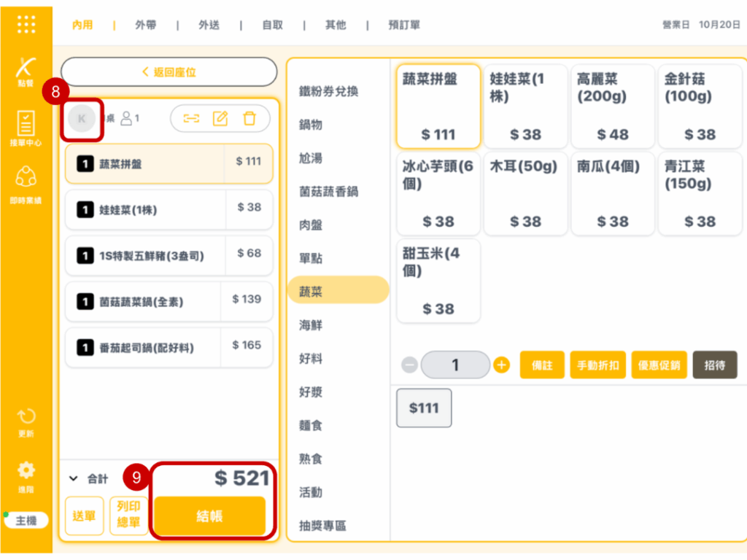This screenshot has width=747, height=560.
Task: Open the app grid menu icon
Action: (26, 25)
